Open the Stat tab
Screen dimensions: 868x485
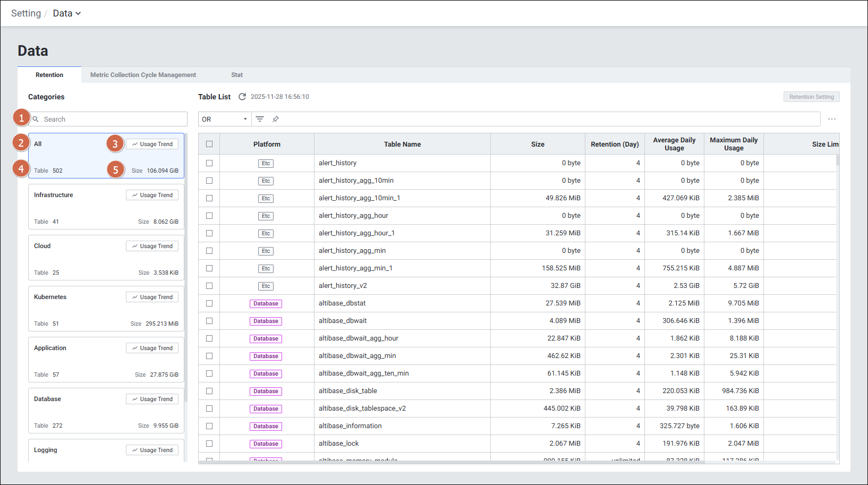pos(237,75)
